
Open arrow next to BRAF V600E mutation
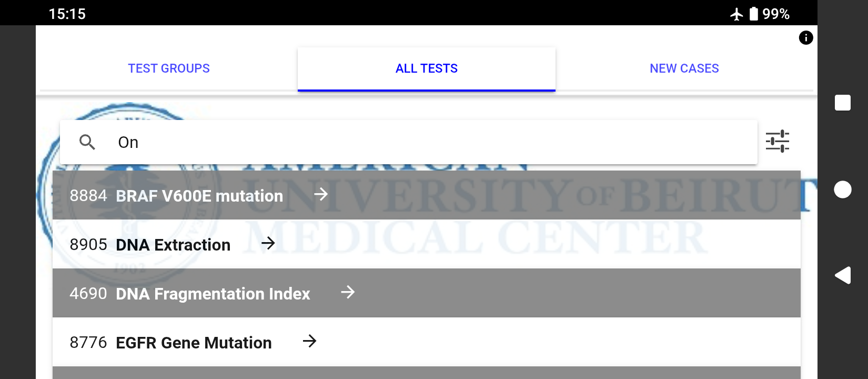click(321, 195)
